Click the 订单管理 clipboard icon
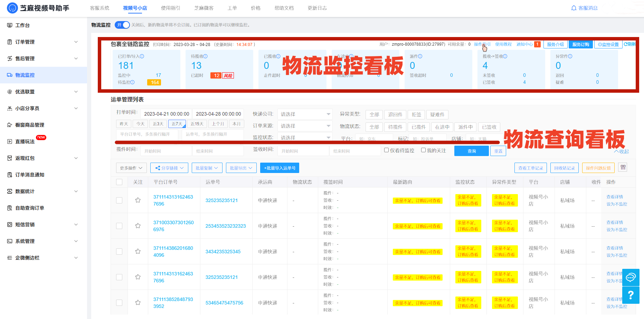 [10, 42]
